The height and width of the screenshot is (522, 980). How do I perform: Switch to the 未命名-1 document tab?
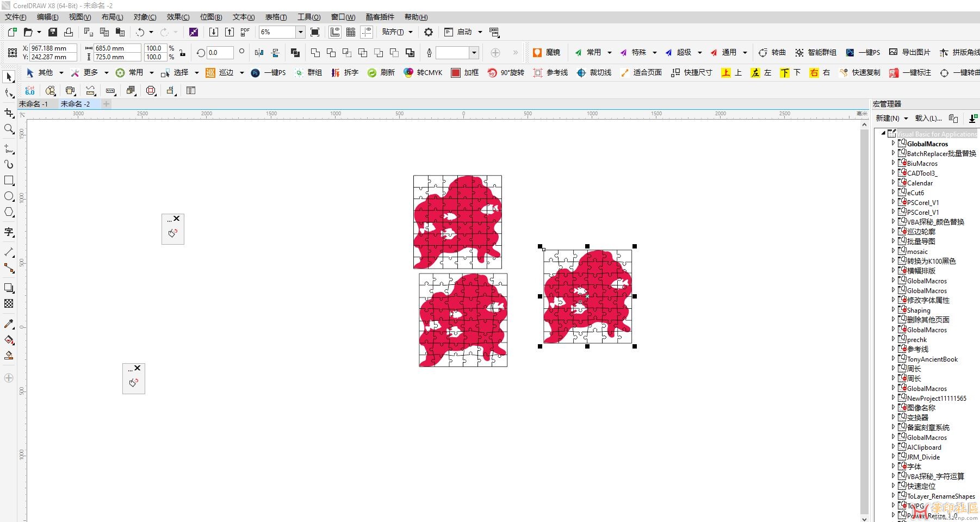point(34,104)
